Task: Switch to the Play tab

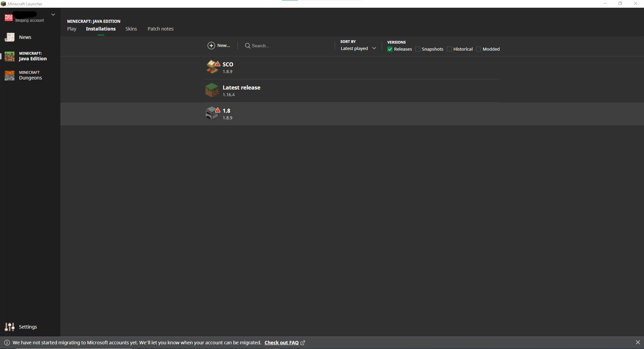Action: [x=72, y=29]
